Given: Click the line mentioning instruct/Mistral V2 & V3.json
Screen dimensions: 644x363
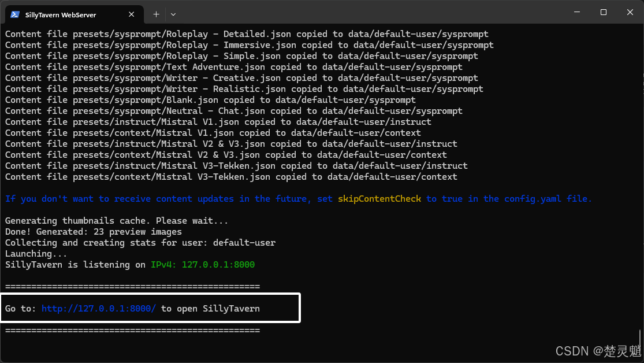Looking at the screenshot, I should click(231, 144).
